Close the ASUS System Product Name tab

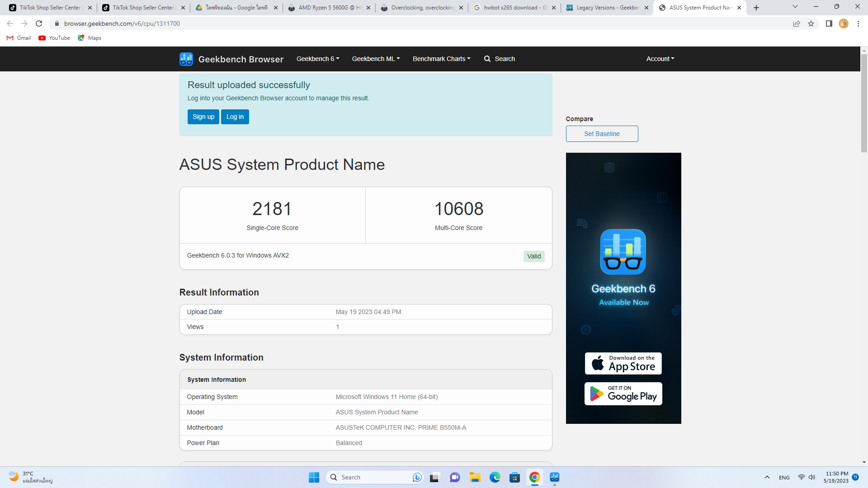click(739, 8)
